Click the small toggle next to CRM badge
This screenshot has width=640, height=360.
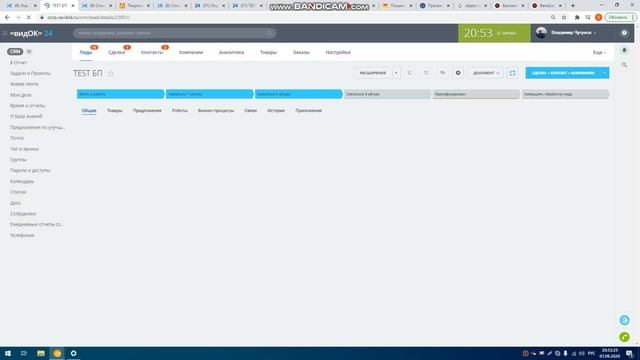click(x=29, y=52)
